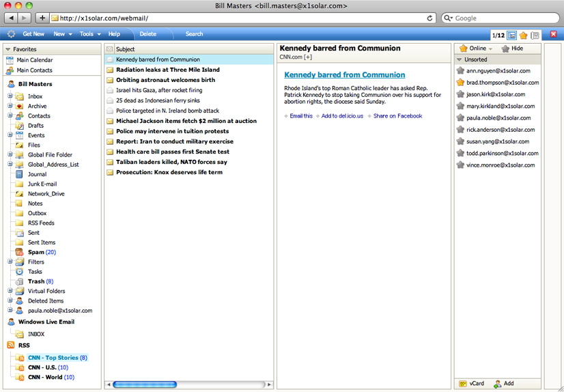Viewport: 564px width, 392px height.
Task: Expand the Inbox folder tree node
Action: coord(10,96)
